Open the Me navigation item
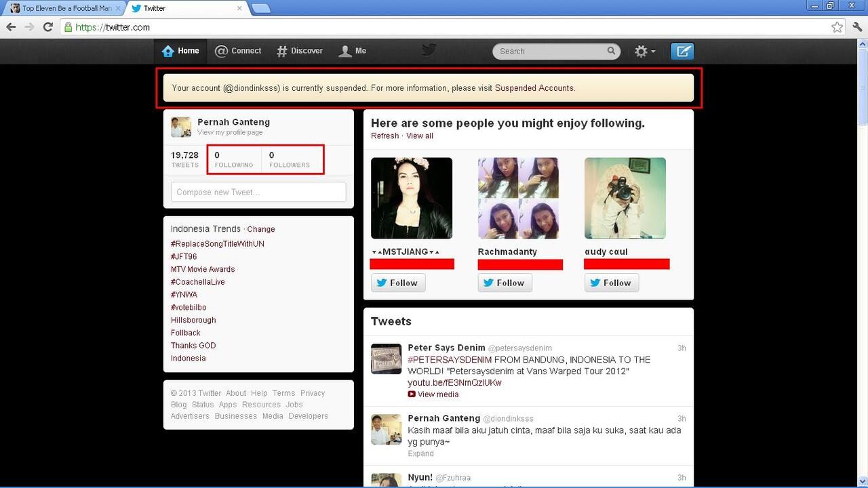Image resolution: width=868 pixels, height=488 pixels. pyautogui.click(x=353, y=51)
